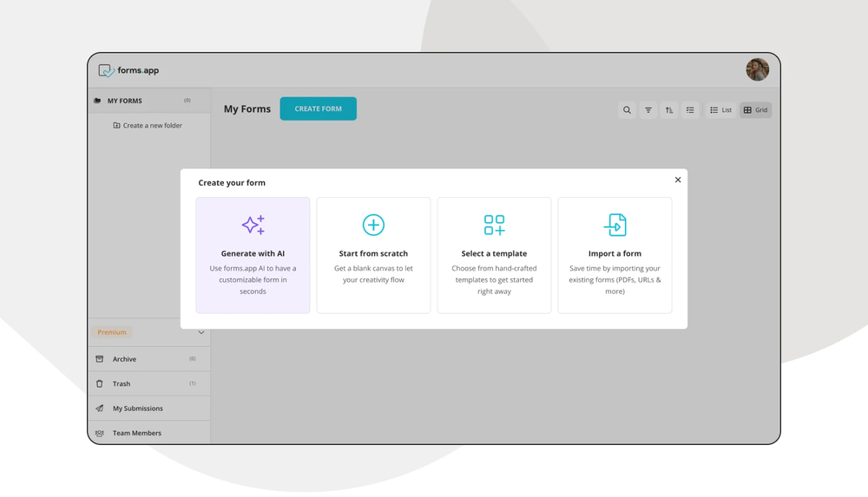The height and width of the screenshot is (497, 868).
Task: Close the Create your form dialog
Action: click(678, 180)
